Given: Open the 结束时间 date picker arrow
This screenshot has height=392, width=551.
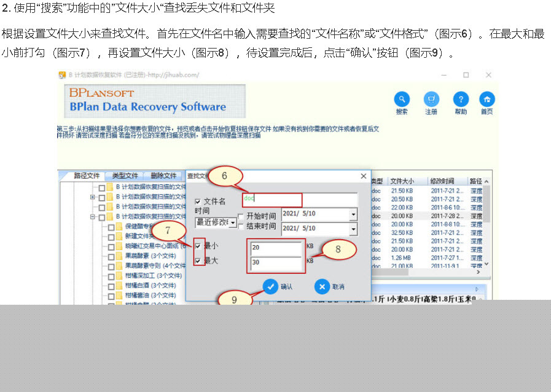Looking at the screenshot, I should (353, 229).
